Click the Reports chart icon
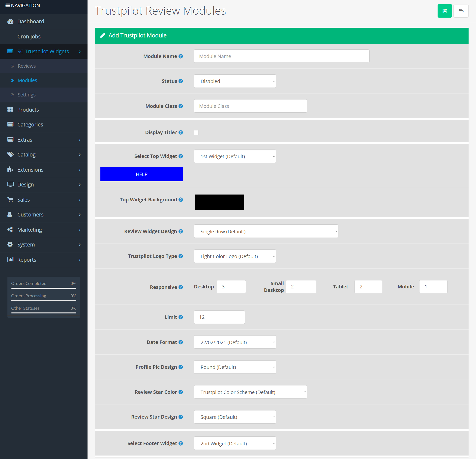Screen dimensions: 476x459 click(10, 260)
